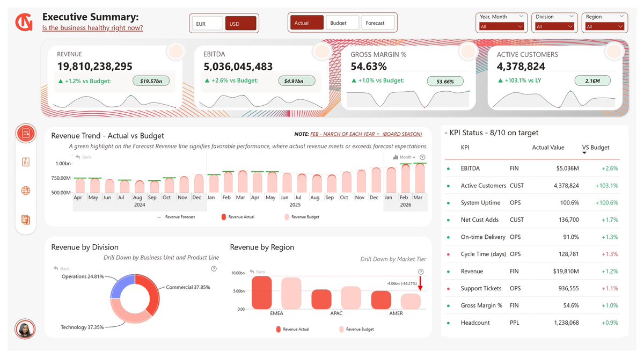Image resolution: width=644 pixels, height=358 pixels.
Task: Switch currency to USD
Action: (241, 23)
